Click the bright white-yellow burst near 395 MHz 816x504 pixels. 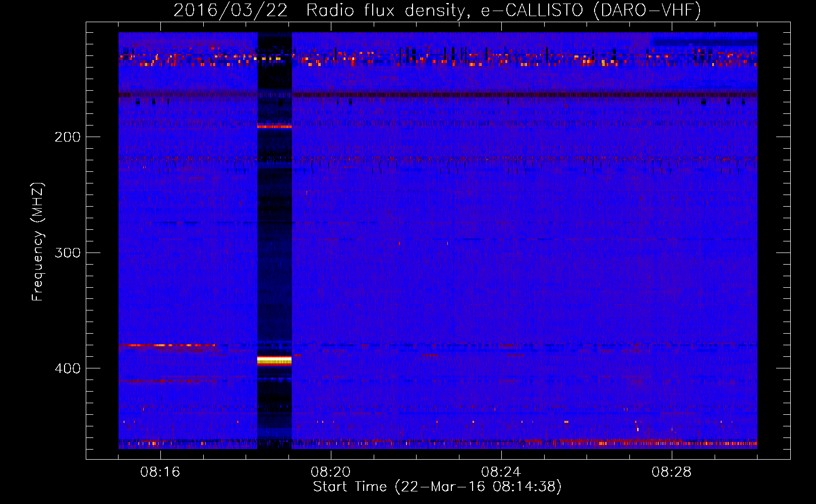pyautogui.click(x=274, y=360)
